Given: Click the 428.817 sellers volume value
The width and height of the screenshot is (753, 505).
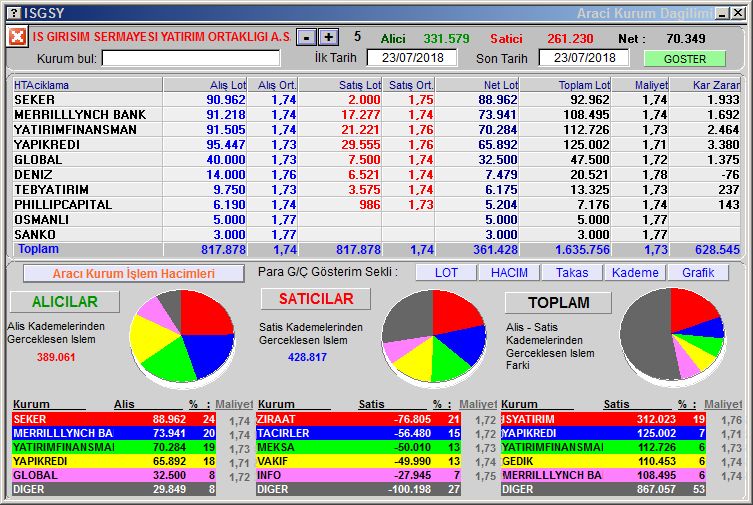Looking at the screenshot, I should [x=307, y=357].
